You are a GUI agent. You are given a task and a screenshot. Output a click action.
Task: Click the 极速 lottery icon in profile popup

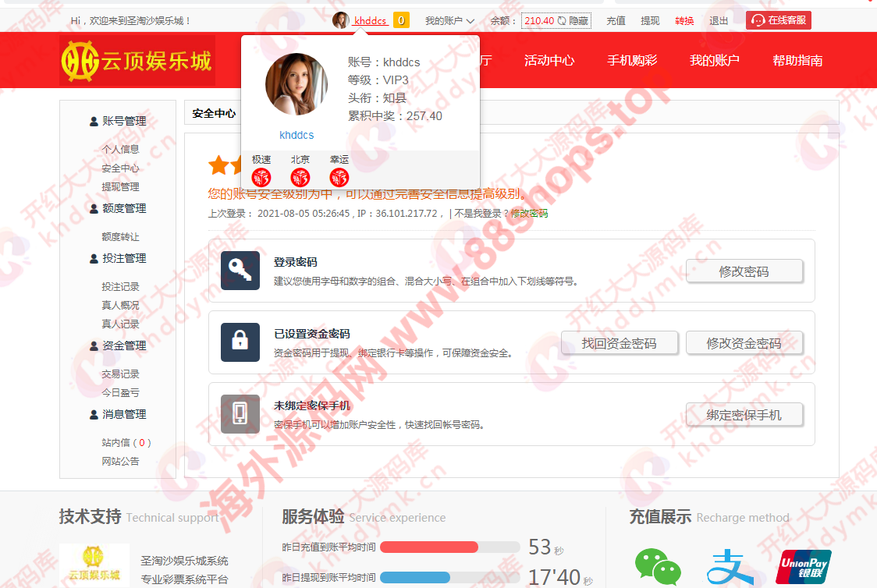(261, 177)
